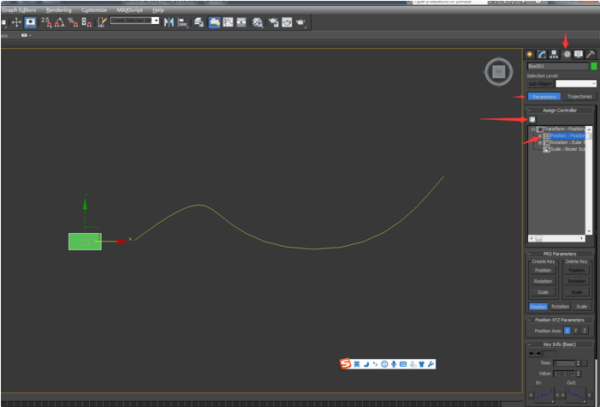Select Position Axis Z

pos(585,330)
